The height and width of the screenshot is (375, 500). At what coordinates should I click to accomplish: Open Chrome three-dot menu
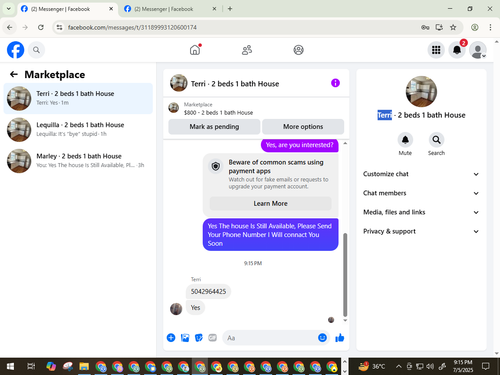click(x=490, y=27)
